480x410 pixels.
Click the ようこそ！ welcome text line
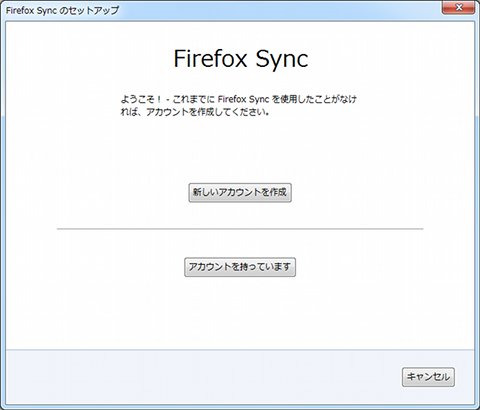click(238, 99)
